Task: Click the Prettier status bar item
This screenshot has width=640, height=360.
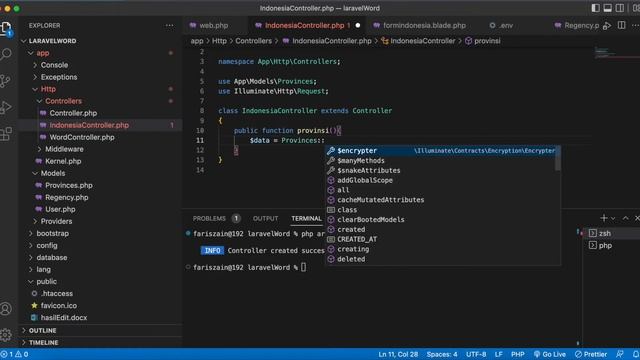Action: tap(591, 354)
